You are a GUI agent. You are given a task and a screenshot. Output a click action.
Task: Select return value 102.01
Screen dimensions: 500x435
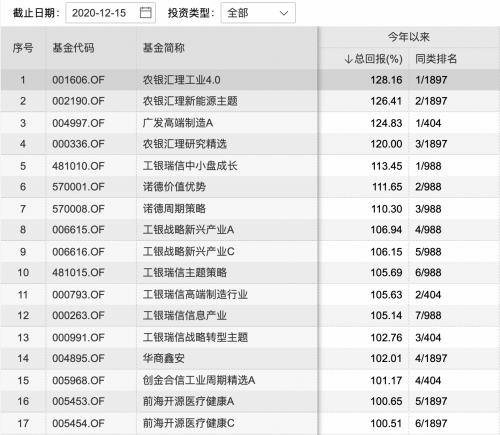[x=386, y=359]
